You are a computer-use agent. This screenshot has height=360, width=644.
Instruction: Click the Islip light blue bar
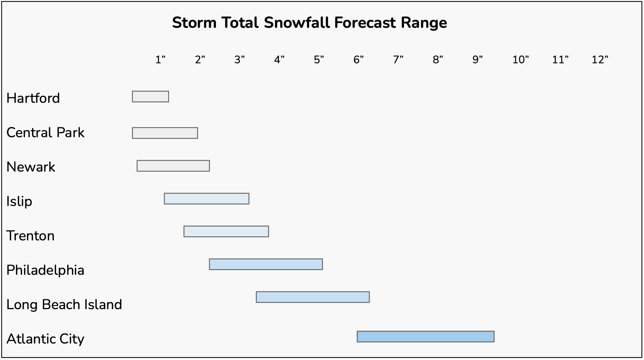[206, 199]
